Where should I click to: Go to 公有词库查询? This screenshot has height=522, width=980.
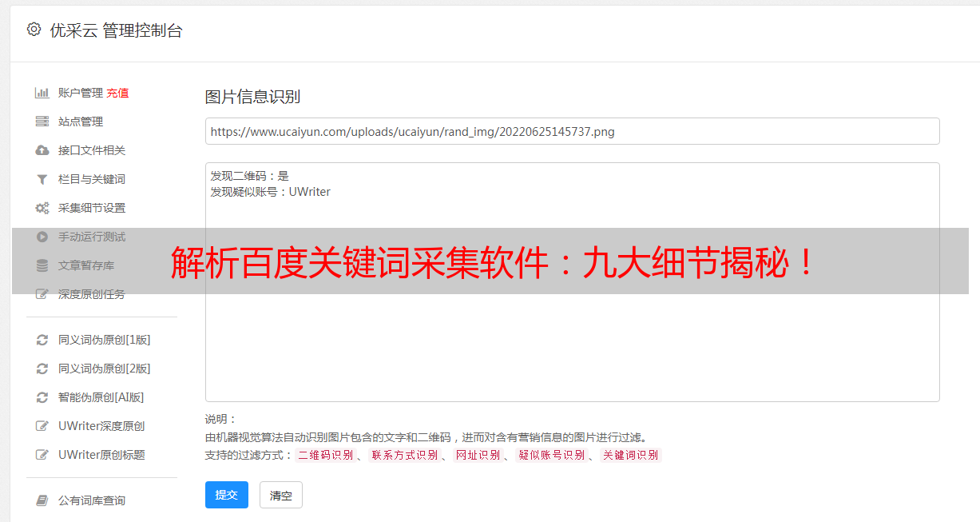92,500
